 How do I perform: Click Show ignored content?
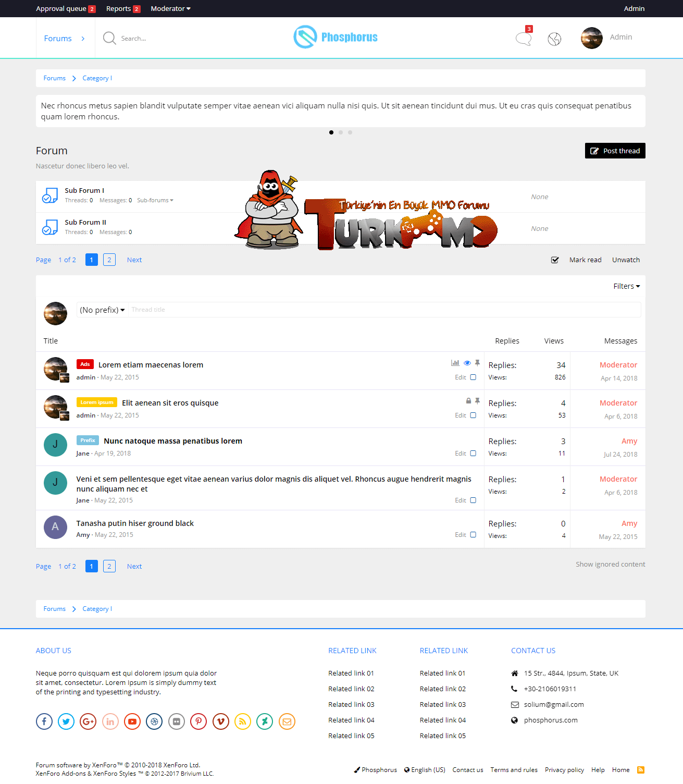tap(611, 564)
